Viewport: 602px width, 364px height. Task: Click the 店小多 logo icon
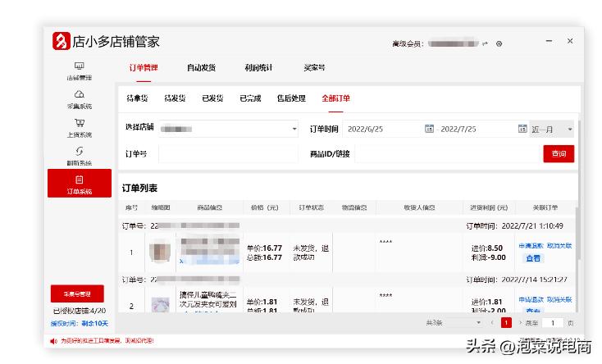[x=62, y=41]
